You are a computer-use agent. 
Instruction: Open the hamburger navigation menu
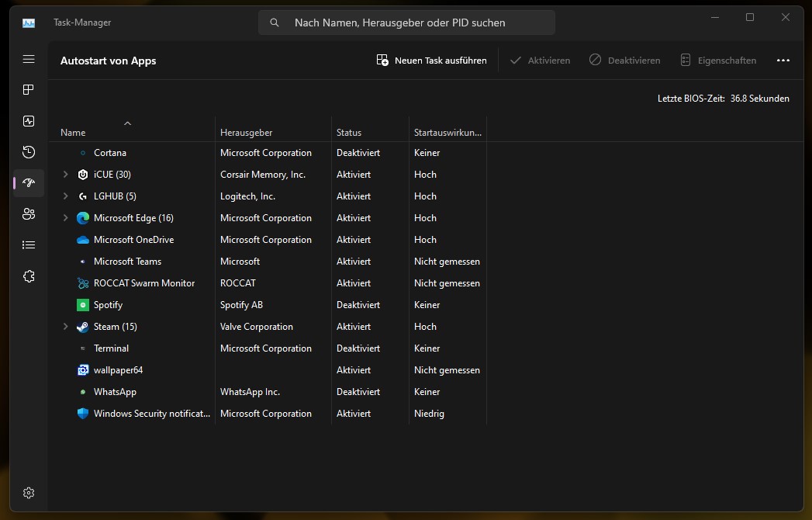29,59
